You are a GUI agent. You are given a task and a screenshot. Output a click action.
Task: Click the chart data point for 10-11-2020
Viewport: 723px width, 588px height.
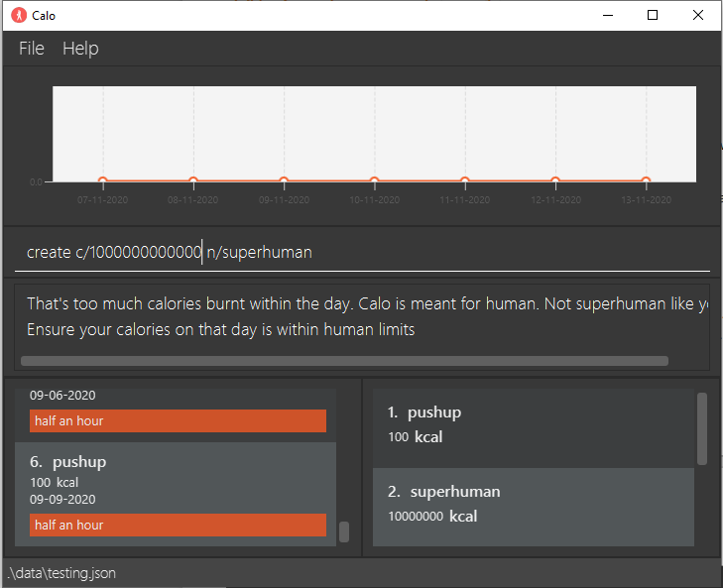(x=375, y=180)
